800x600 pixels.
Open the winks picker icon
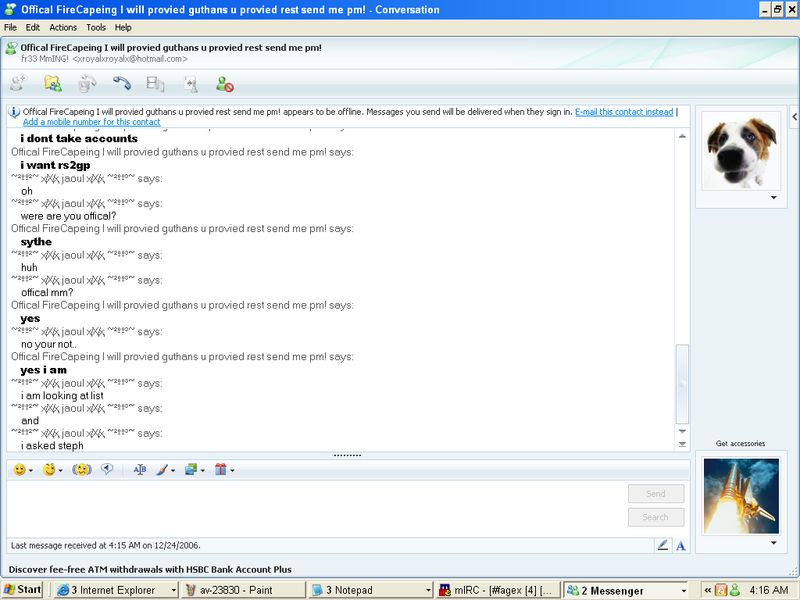tap(49, 469)
